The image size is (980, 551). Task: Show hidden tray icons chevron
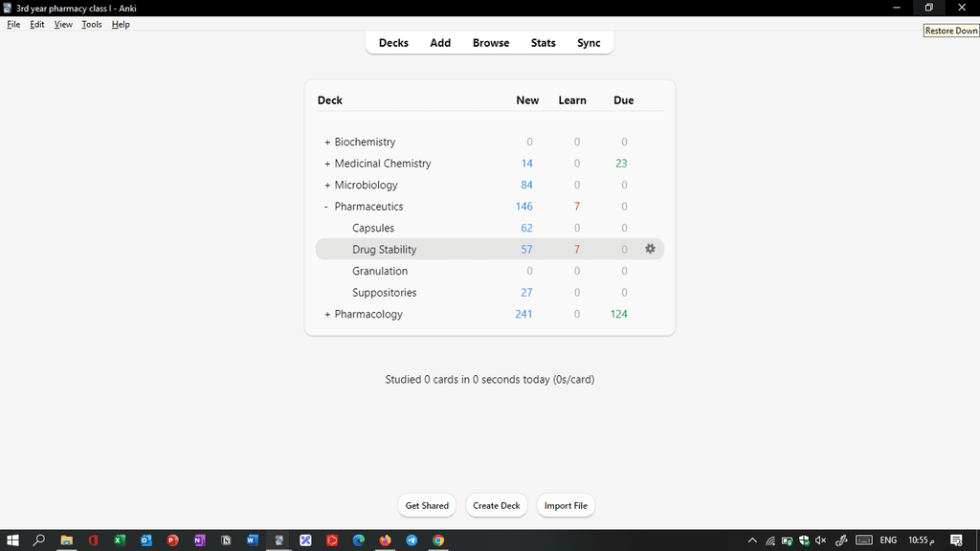[x=752, y=540]
